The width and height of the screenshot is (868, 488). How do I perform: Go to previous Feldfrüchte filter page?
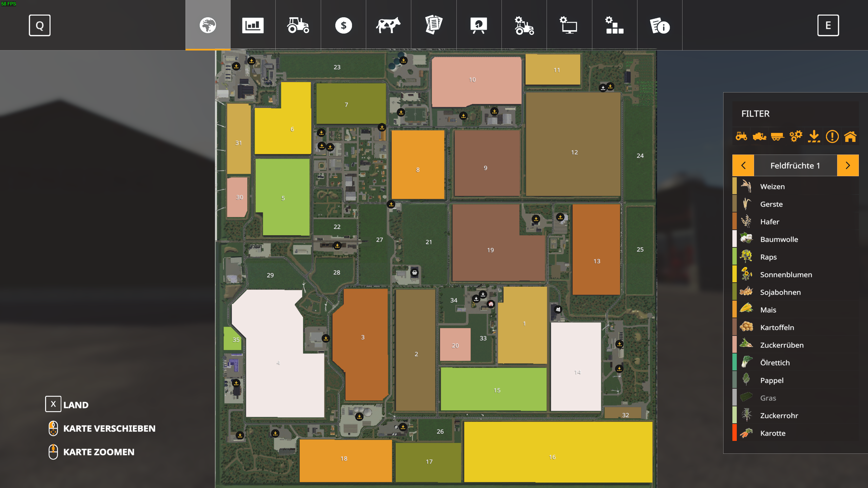pos(743,165)
